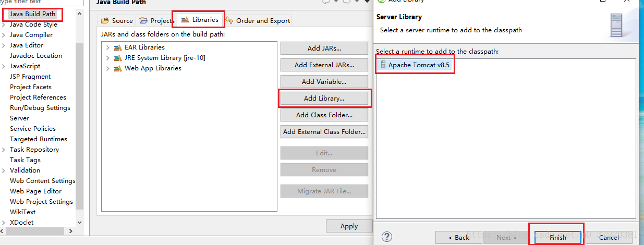Select JavaScript properties page
The image size is (644, 245).
point(25,66)
